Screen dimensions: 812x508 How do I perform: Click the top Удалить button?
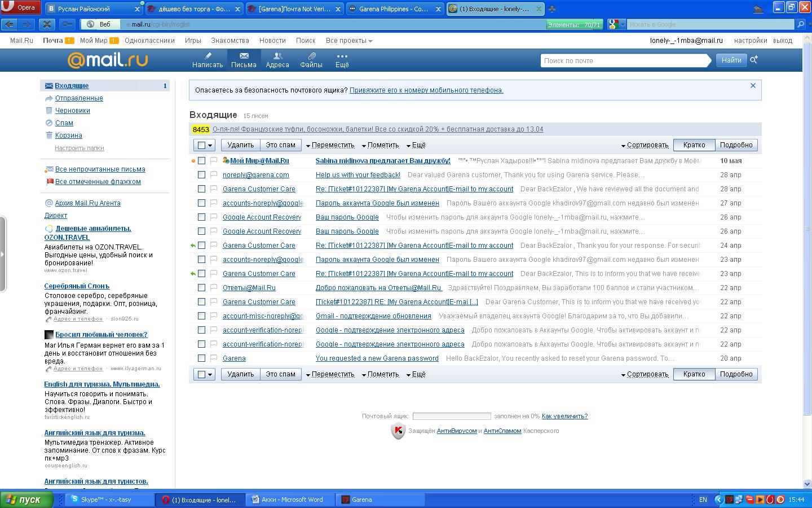pos(241,145)
